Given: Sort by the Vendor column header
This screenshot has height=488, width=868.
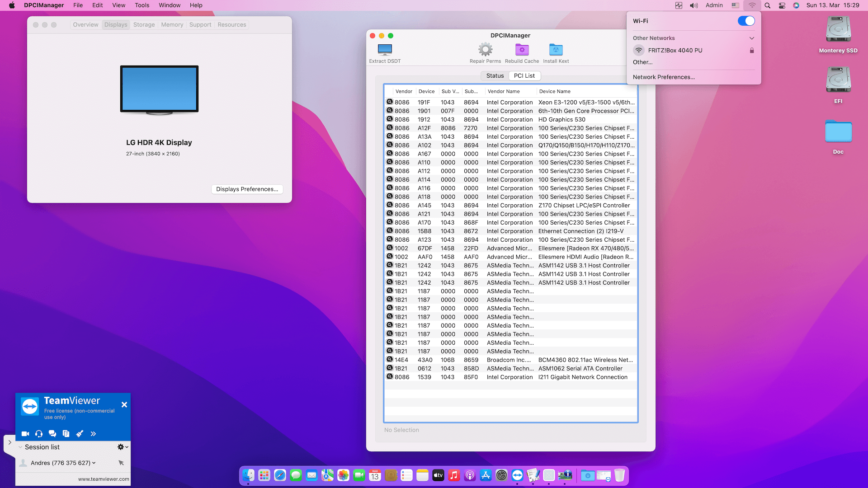Looking at the screenshot, I should click(404, 91).
